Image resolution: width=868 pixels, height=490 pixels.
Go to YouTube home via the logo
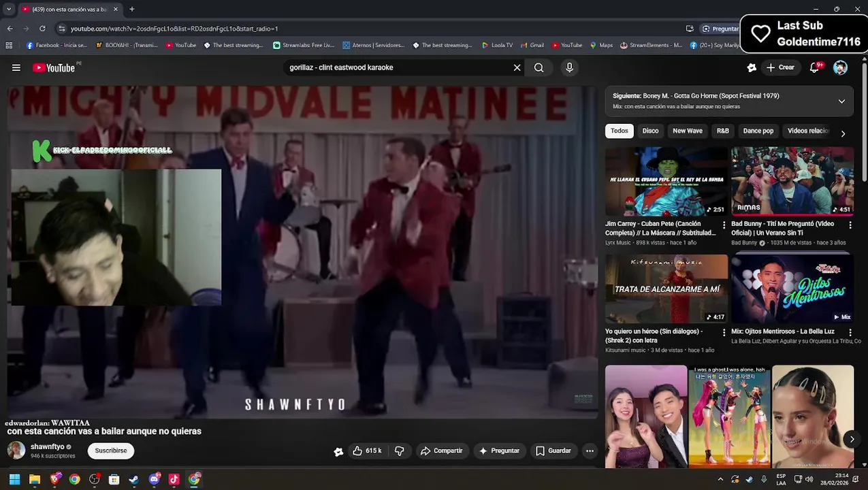54,67
